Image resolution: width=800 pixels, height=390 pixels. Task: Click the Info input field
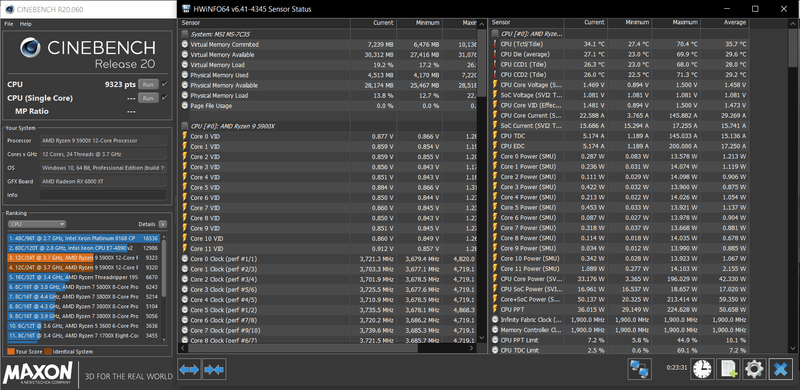(x=103, y=195)
